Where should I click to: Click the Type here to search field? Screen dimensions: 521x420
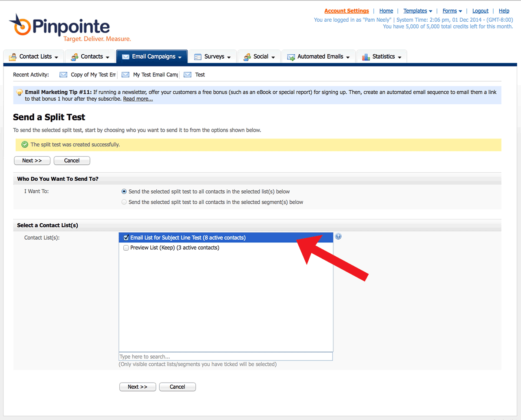coord(226,357)
